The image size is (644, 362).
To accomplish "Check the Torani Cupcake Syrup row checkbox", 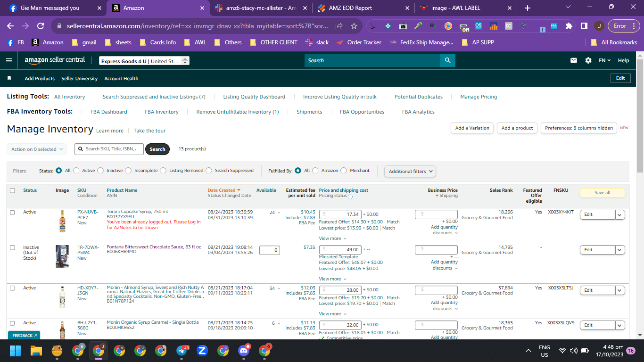I will 12,213.
